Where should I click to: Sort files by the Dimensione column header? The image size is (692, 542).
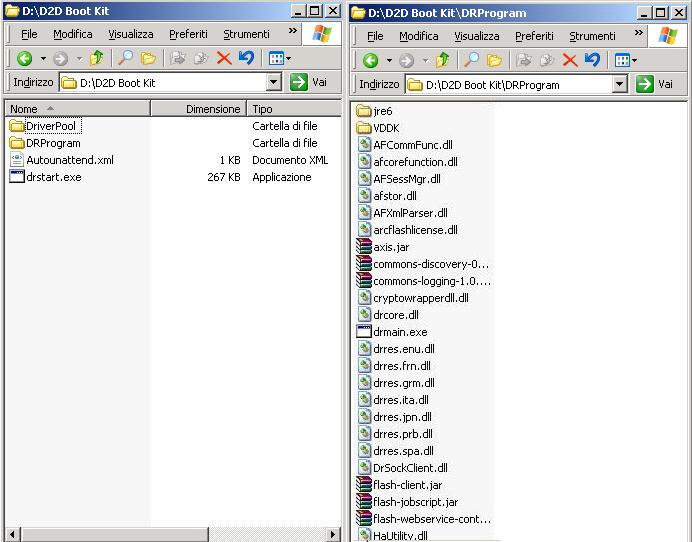pyautogui.click(x=212, y=109)
